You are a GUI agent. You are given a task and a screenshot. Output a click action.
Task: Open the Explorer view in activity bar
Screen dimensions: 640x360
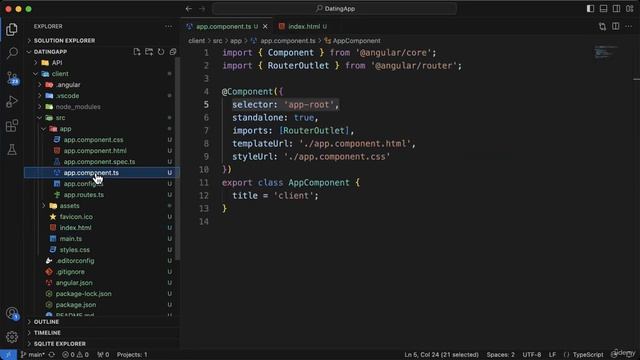(12, 29)
